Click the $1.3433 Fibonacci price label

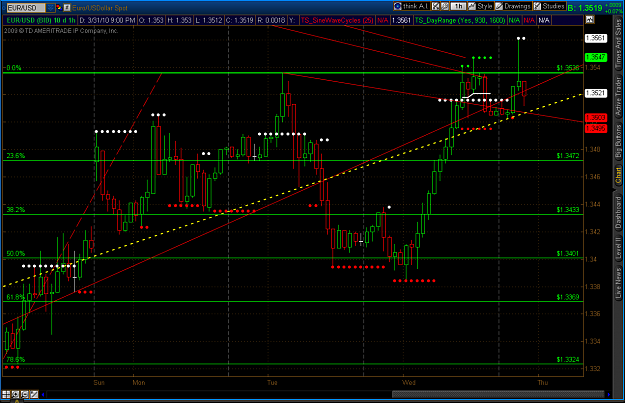(568, 210)
